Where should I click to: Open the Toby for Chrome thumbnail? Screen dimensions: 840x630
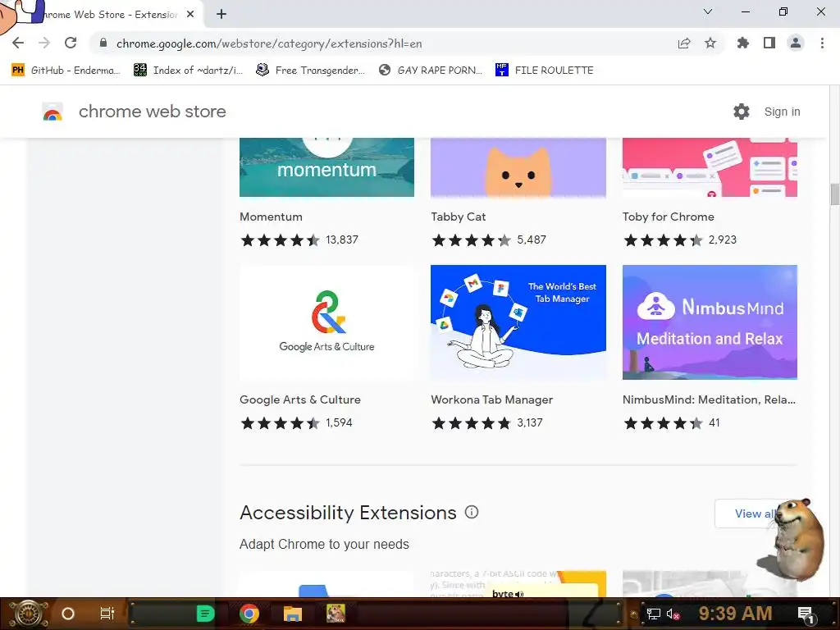(x=710, y=167)
